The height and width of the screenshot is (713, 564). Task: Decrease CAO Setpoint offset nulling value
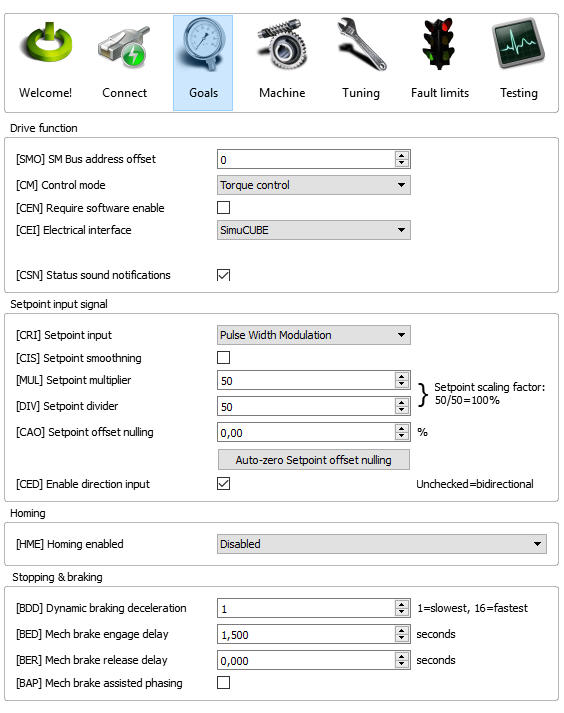point(401,436)
